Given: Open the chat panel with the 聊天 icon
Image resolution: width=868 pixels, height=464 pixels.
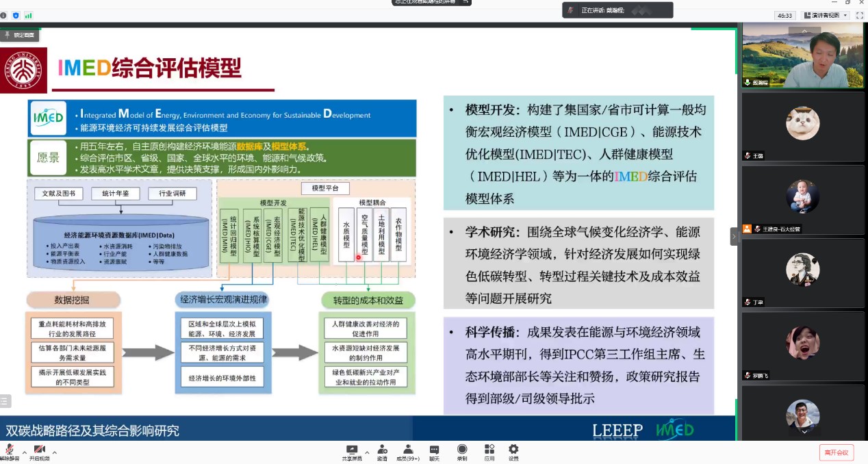Looking at the screenshot, I should (x=434, y=449).
